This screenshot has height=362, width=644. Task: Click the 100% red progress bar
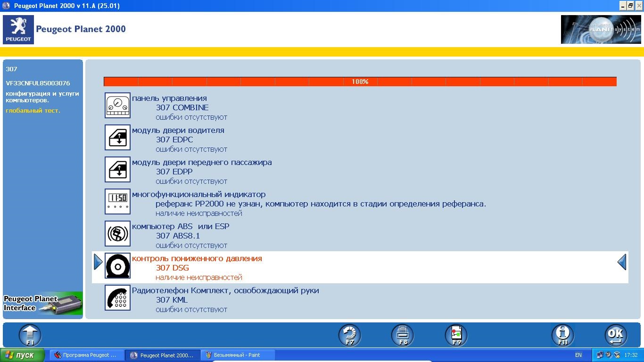[360, 82]
